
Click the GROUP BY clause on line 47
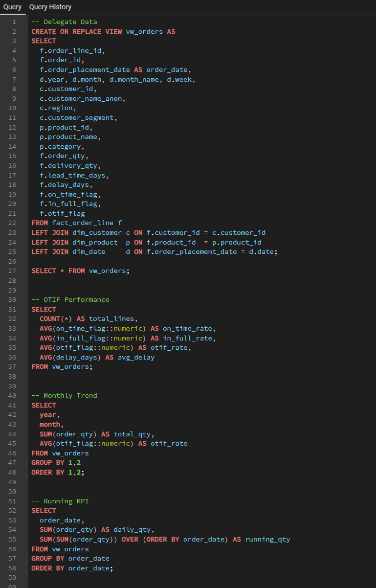[47, 462]
